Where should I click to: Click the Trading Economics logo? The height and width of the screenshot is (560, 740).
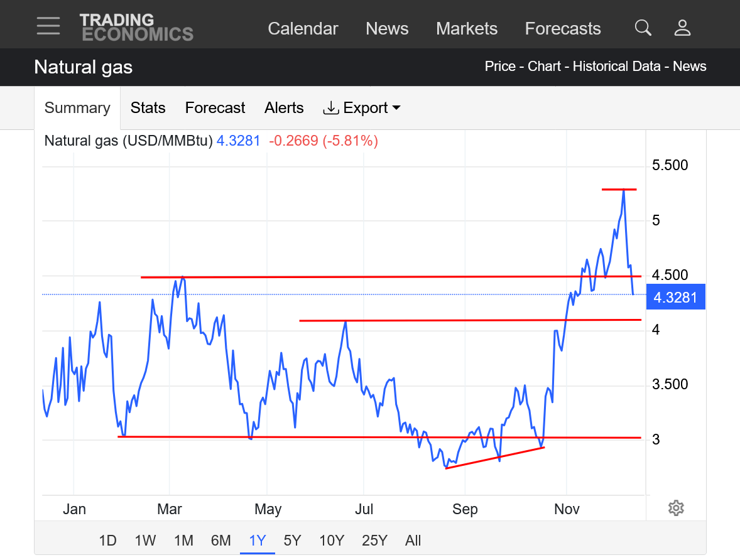click(136, 28)
